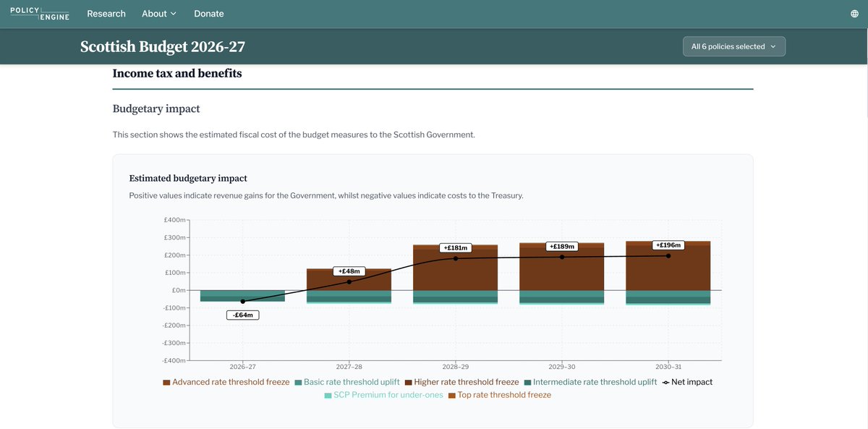Image resolution: width=868 pixels, height=429 pixels.
Task: Click the -£64m net impact label
Action: point(243,315)
